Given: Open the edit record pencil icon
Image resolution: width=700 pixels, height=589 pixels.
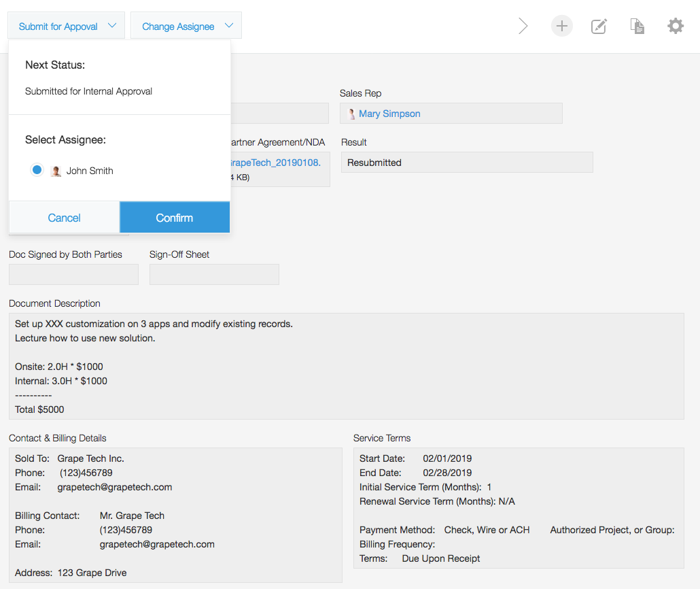Looking at the screenshot, I should tap(599, 27).
